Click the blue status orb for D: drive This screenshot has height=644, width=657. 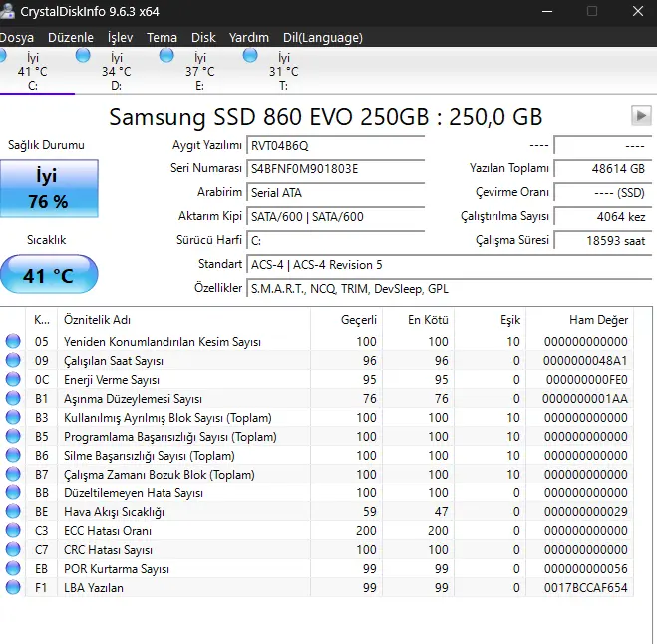pos(83,55)
